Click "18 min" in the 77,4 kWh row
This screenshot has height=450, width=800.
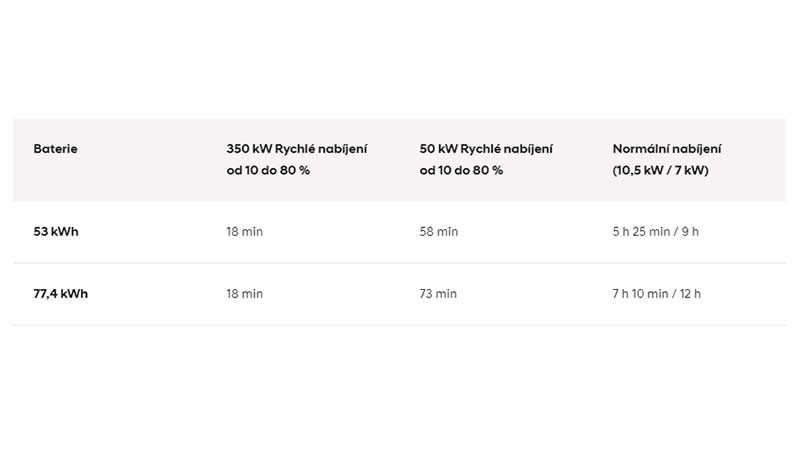(245, 294)
